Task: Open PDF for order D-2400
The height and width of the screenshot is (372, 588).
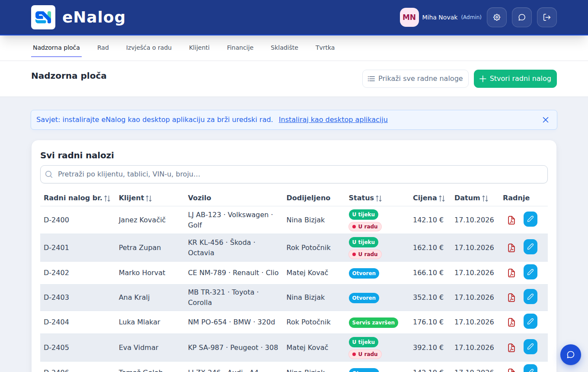Action: pos(511,220)
